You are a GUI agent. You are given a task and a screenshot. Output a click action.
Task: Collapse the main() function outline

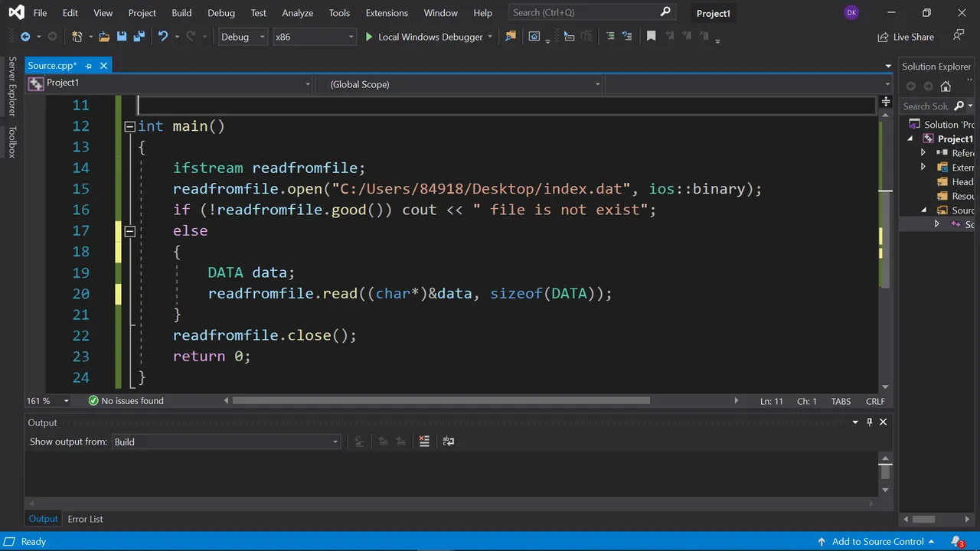tap(129, 126)
